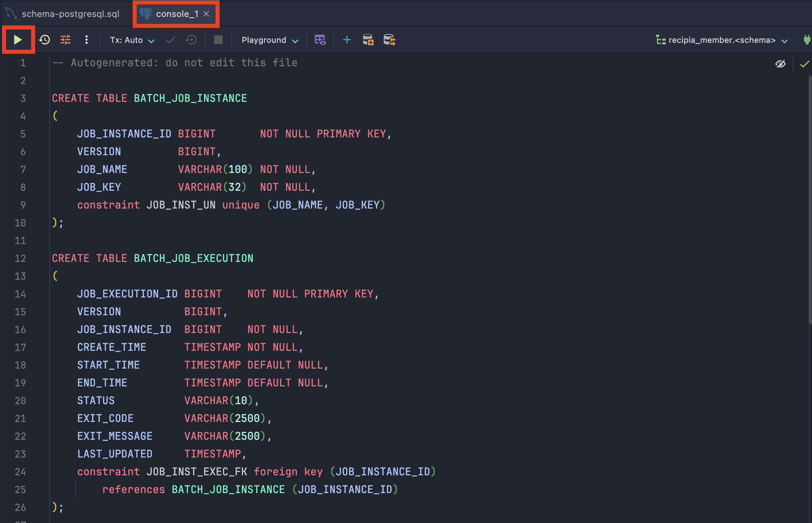Image resolution: width=812 pixels, height=523 pixels.
Task: Switch to schema-postgresql.sql tab
Action: point(70,14)
